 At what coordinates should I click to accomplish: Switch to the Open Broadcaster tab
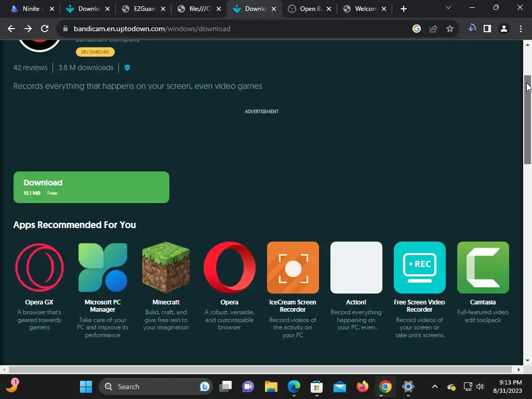coord(310,9)
